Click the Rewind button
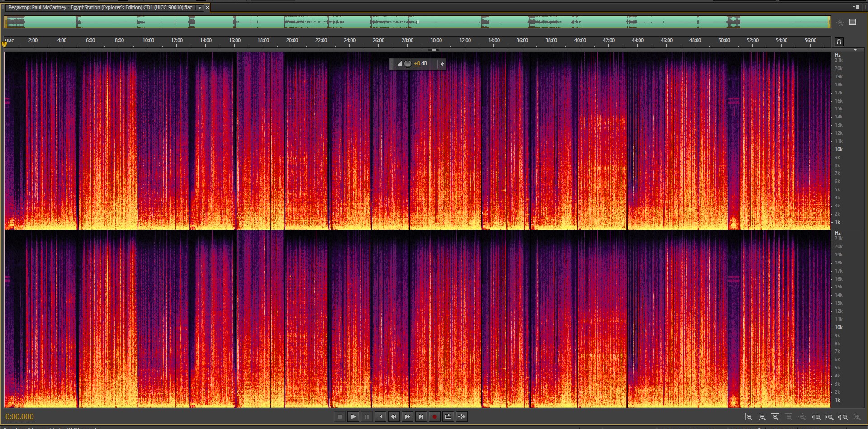 pyautogui.click(x=394, y=416)
